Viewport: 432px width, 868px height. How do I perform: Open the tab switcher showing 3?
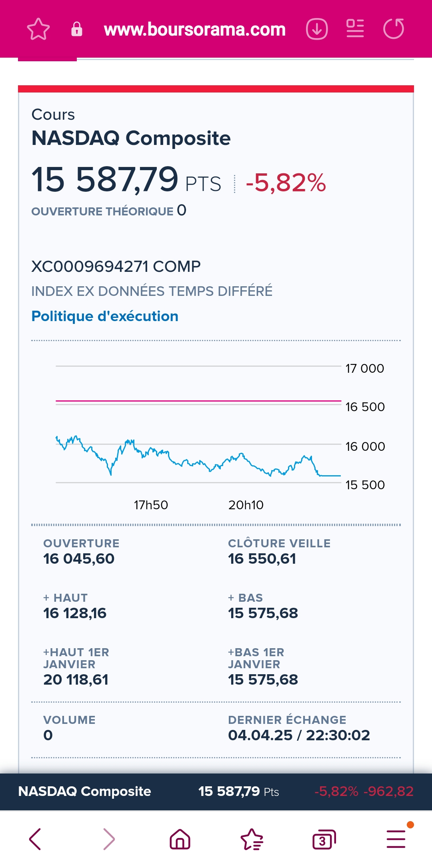tap(324, 840)
